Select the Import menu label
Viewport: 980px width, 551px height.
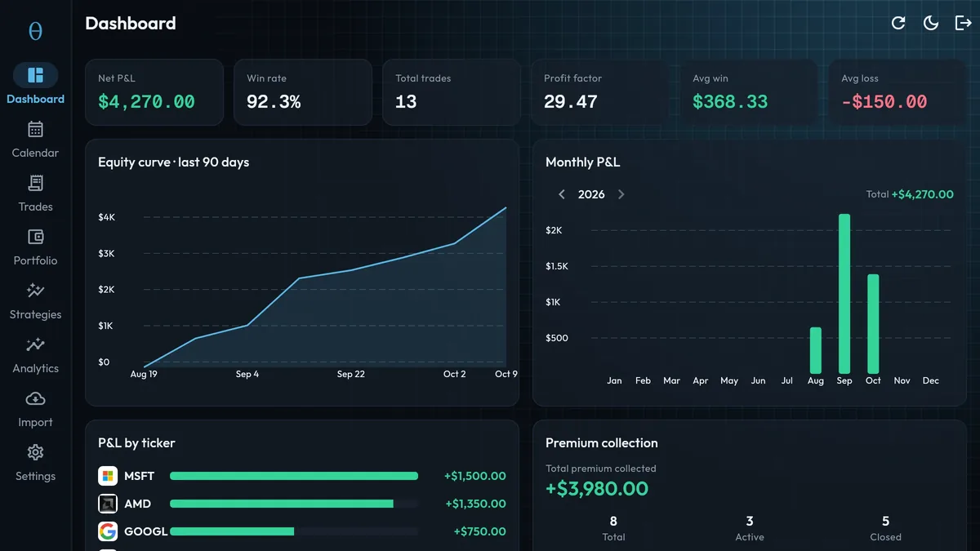pyautogui.click(x=35, y=422)
